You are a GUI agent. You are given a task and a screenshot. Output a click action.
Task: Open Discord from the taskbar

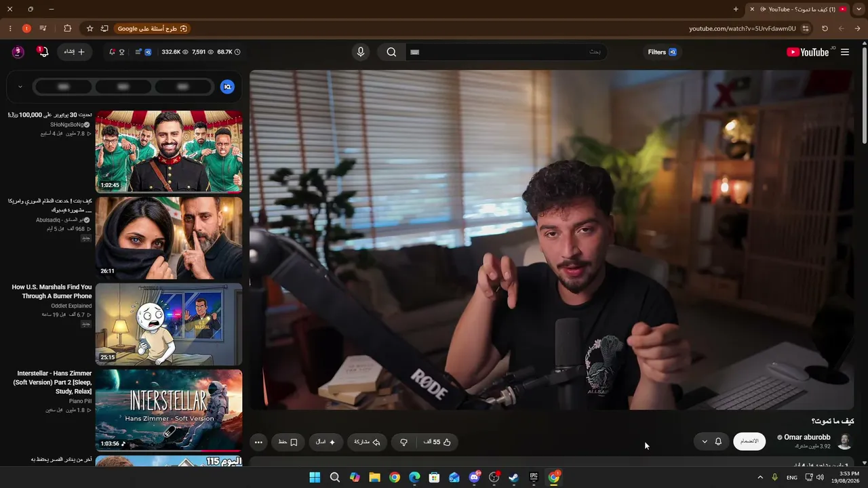[x=475, y=477]
